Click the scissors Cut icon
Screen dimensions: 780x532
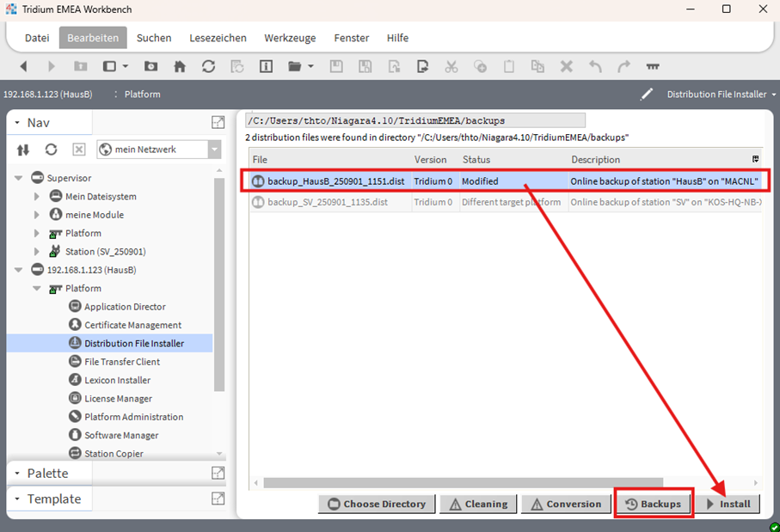click(x=451, y=67)
